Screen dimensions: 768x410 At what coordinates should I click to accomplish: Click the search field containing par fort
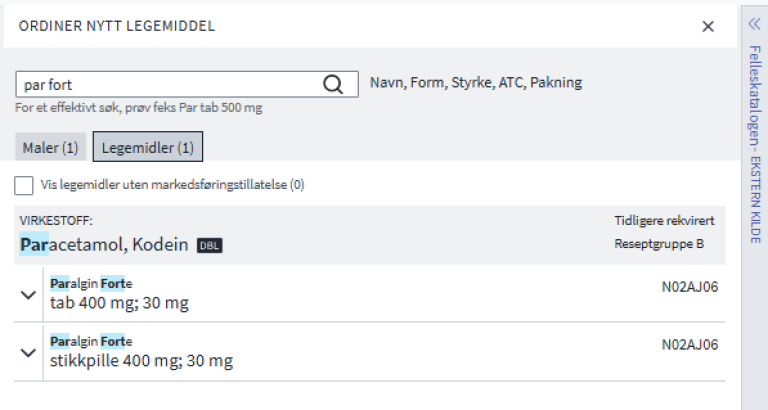(170, 85)
